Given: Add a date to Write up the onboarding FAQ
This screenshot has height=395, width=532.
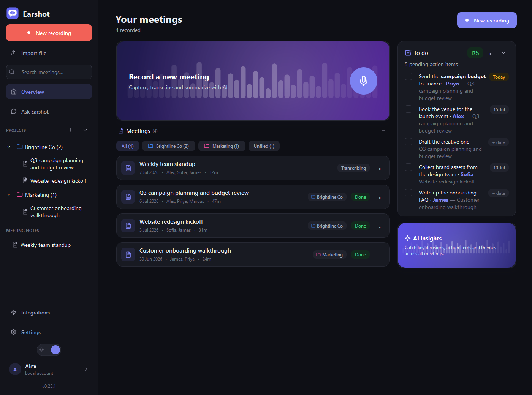Looking at the screenshot, I should pyautogui.click(x=499, y=193).
